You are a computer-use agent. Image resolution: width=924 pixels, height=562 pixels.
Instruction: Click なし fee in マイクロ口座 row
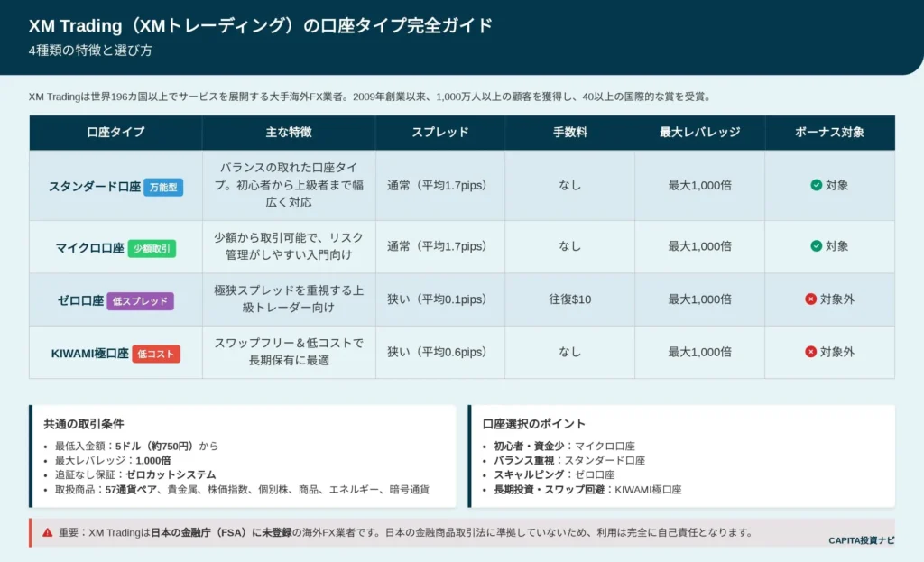570,245
